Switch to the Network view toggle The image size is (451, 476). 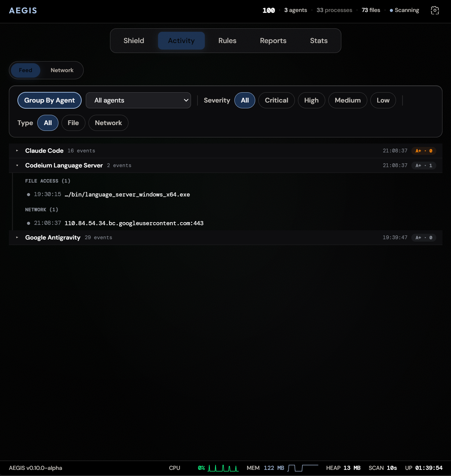click(x=62, y=70)
